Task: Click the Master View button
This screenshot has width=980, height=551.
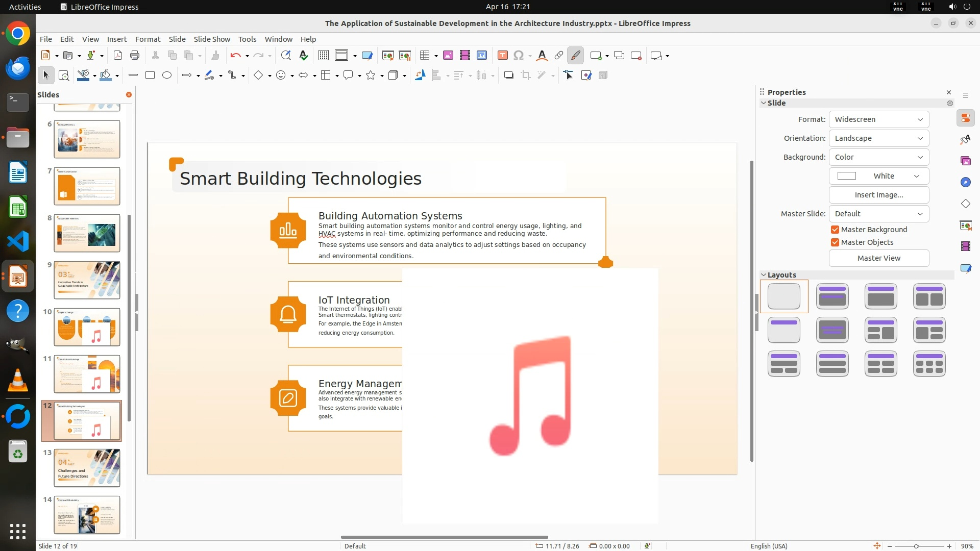Action: tap(878, 258)
